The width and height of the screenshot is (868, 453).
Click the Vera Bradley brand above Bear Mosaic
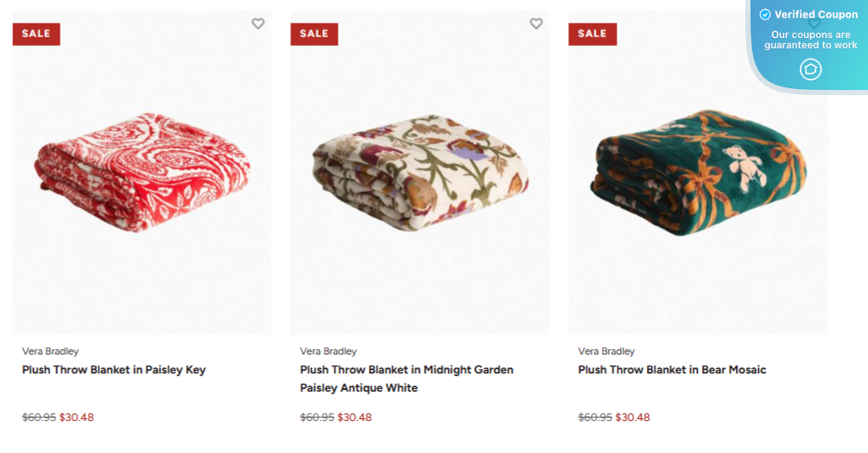(x=606, y=352)
